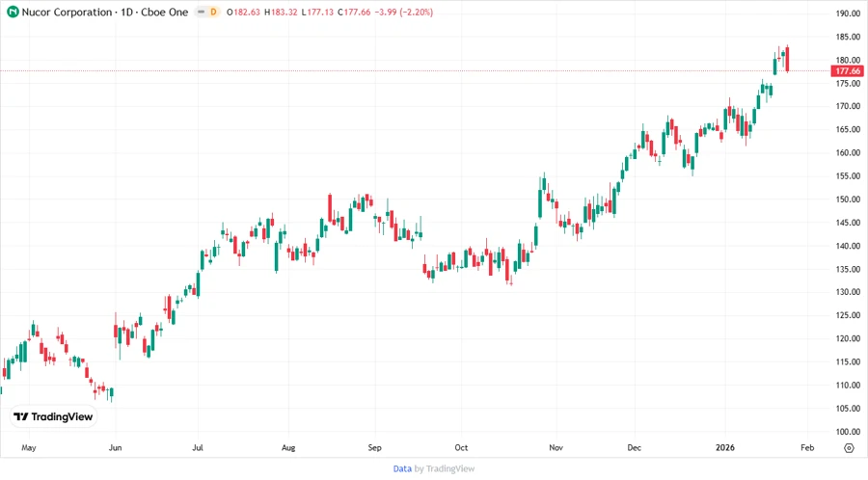Click the Jun label on time axis

point(115,448)
